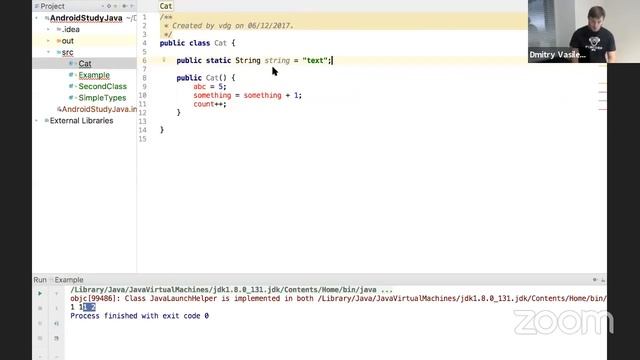Click 'public class Cat {' declaration line
The image size is (640, 360).
pyautogui.click(x=198, y=43)
